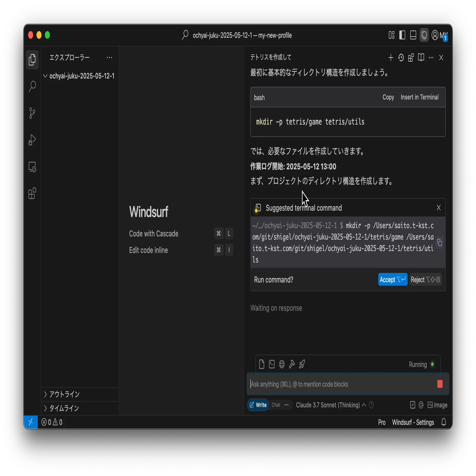The height and width of the screenshot is (476, 476).
Task: Add an Image attachment to chat
Action: (x=437, y=405)
